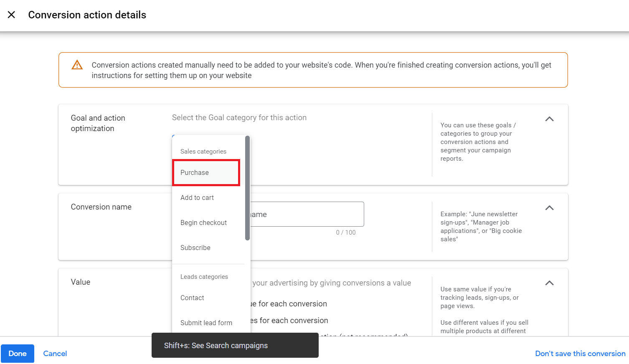Screen dimensions: 629x364
Task: Close the Conversion action details panel
Action: 12,15
